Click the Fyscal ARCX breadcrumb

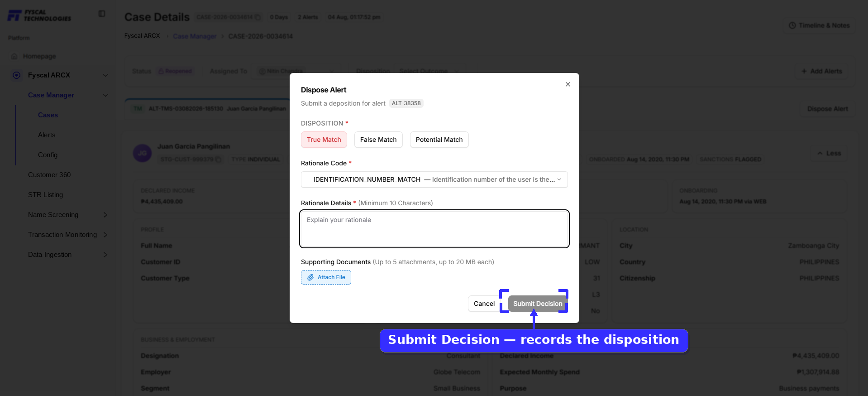(142, 36)
